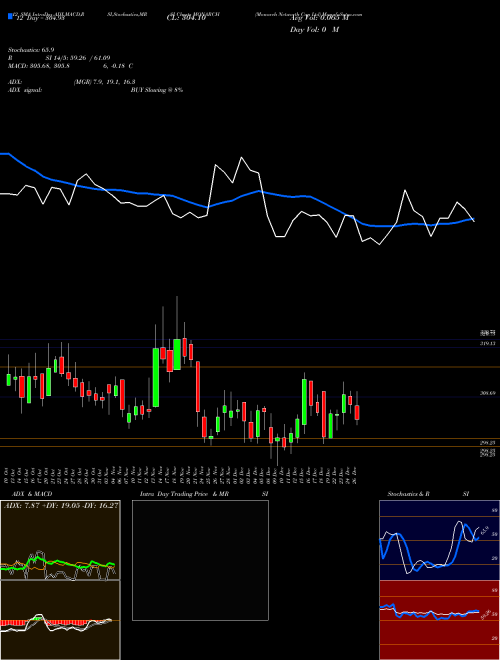Image resolution: width=500 pixels, height=660 pixels.
Task: Click the blue 12-day SMA legend square
Action: pos(11,16)
